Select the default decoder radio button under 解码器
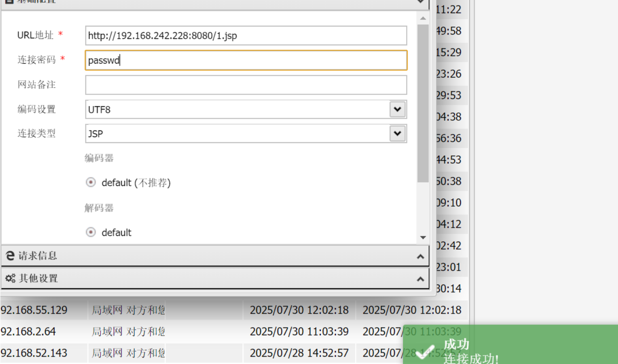 coord(91,232)
